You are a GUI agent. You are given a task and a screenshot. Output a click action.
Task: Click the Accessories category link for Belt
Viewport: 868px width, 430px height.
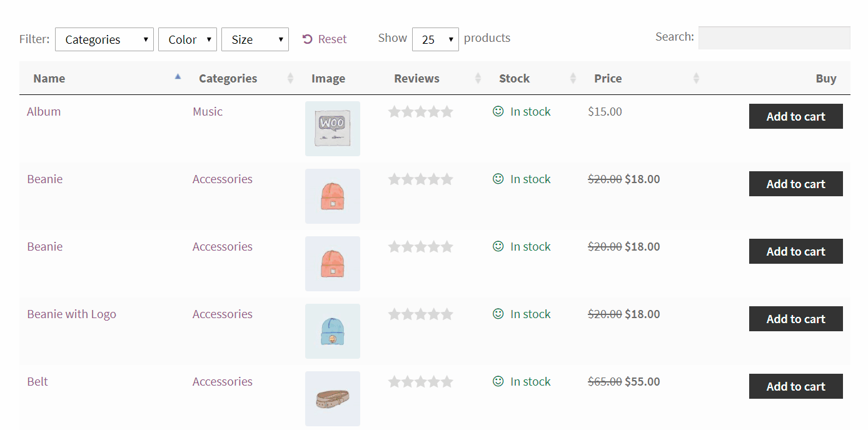click(x=222, y=381)
